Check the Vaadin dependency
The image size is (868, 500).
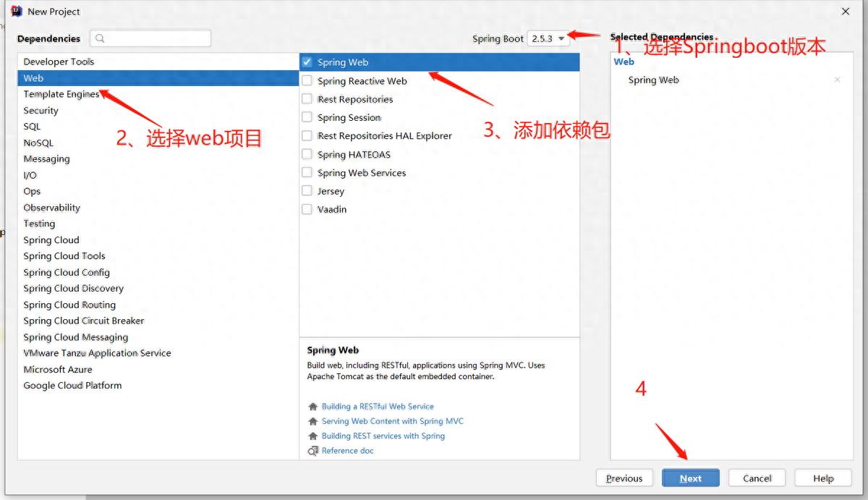coord(307,209)
